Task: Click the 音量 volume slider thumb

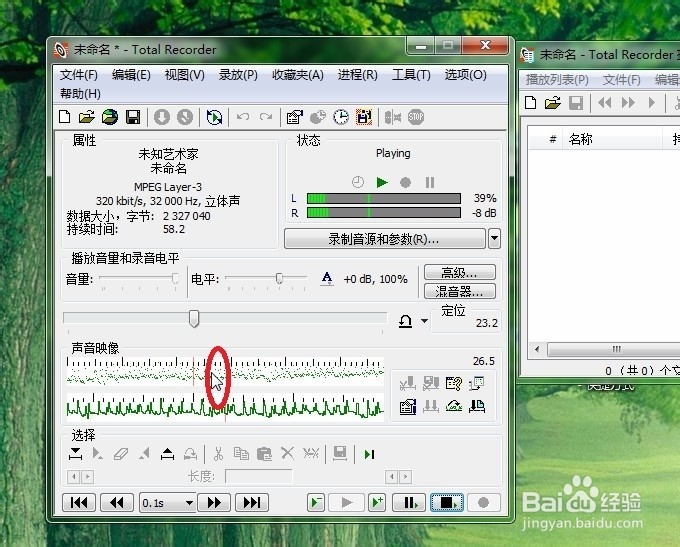Action: click(175, 278)
